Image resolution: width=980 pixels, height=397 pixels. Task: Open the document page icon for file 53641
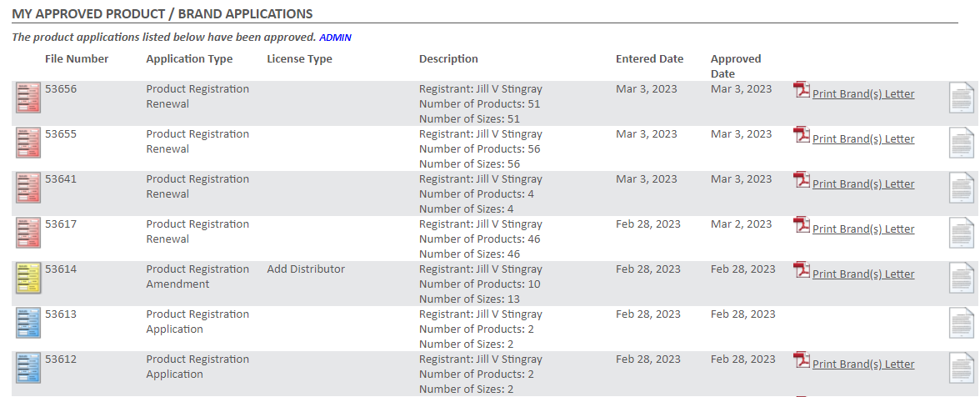click(x=962, y=188)
